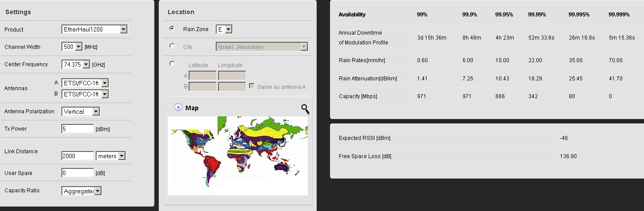Click rain rate value 22.00
Screen dimensions: 644x211
tap(535, 60)
